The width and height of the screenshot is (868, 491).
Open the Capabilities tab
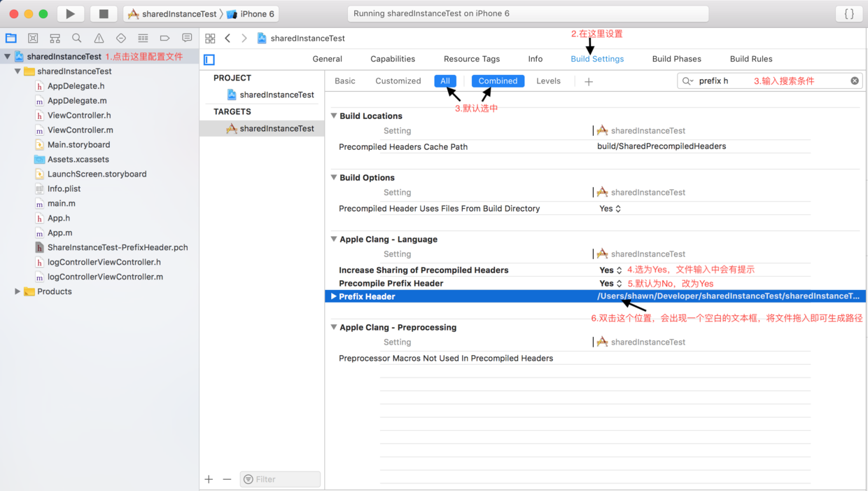(393, 59)
